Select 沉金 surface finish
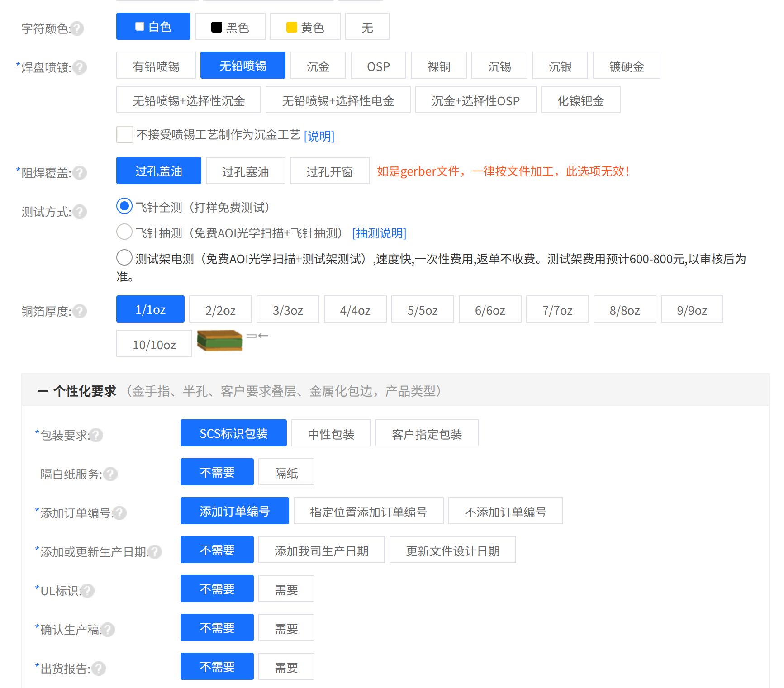Viewport: 784px width, 688px height. tap(318, 65)
